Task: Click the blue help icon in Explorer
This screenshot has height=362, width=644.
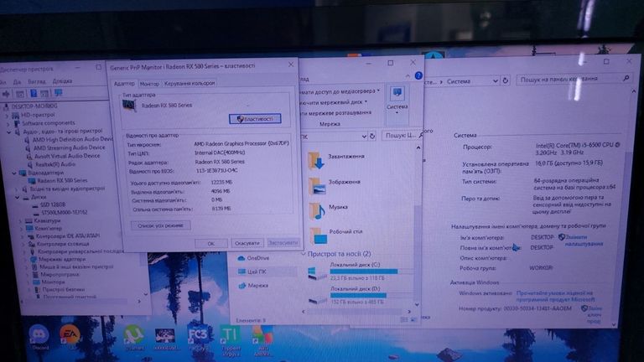Action: pos(418,75)
